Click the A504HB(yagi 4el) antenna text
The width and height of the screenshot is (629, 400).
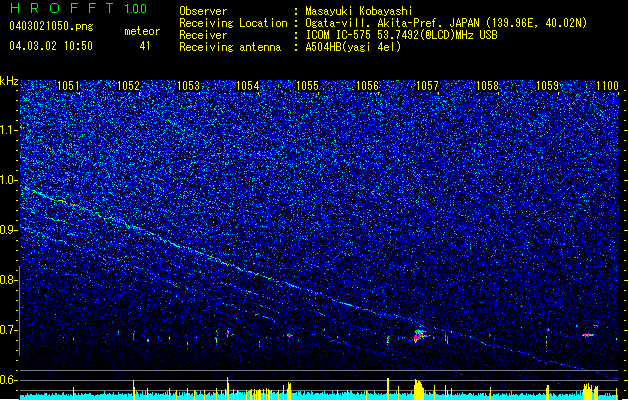pos(353,47)
